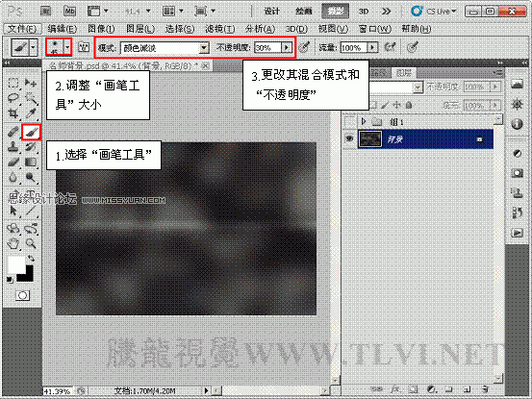The image size is (532, 399).
Task: Select the Lasso tool
Action: 13,98
